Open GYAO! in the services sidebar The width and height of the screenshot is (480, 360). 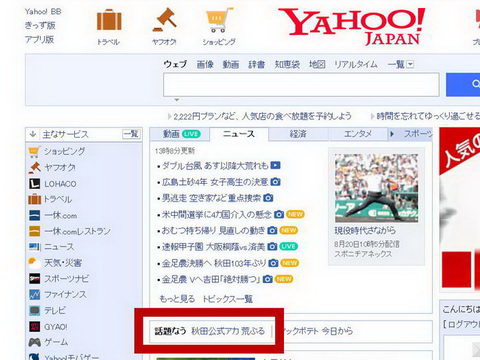pyautogui.click(x=56, y=327)
